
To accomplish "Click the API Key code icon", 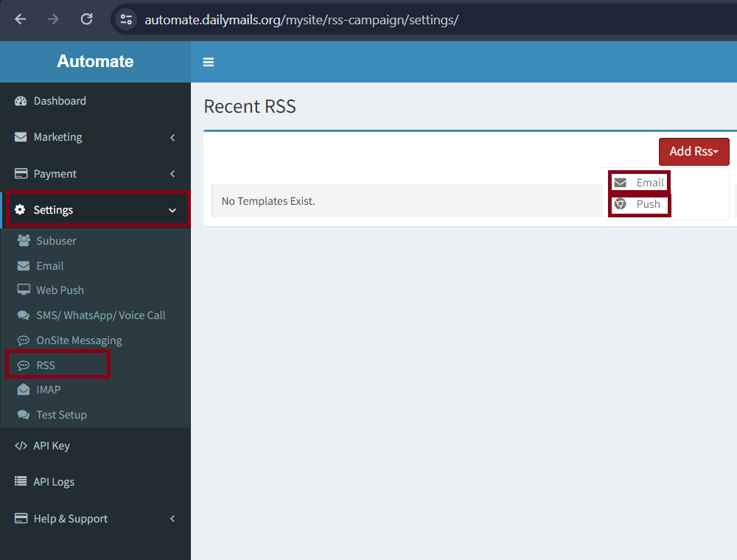I will 21,446.
